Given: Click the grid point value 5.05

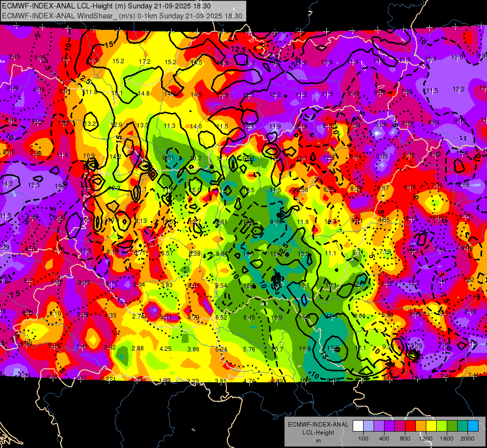Looking at the screenshot, I should [382, 156].
